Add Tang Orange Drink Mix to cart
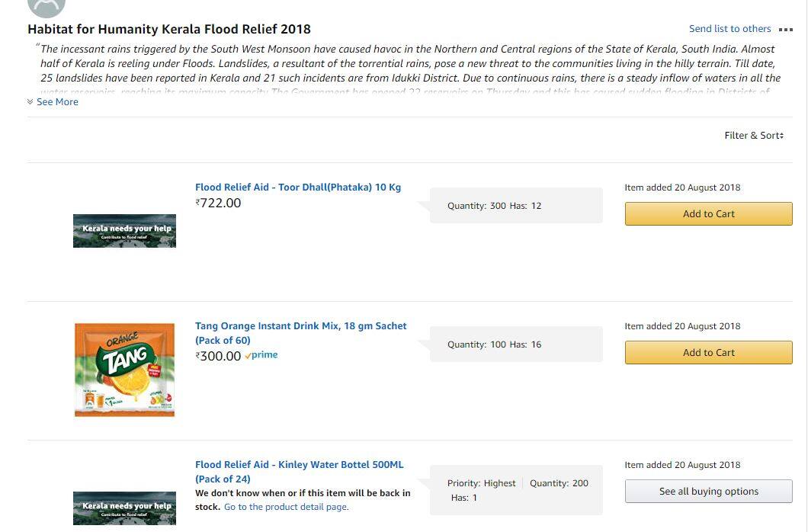The width and height of the screenshot is (808, 532). 708,353
